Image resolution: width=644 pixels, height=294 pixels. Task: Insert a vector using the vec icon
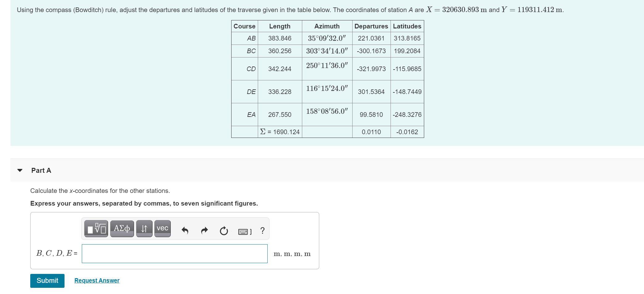[x=162, y=228]
